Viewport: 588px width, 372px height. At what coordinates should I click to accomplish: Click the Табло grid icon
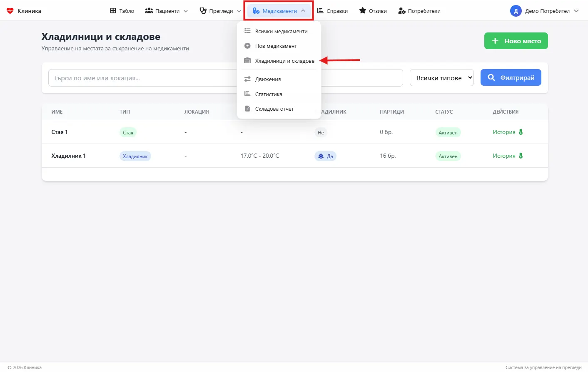coord(113,11)
